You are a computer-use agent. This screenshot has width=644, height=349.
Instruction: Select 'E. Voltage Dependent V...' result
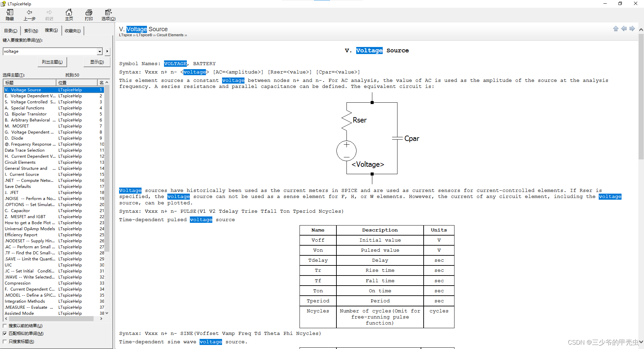(54, 96)
